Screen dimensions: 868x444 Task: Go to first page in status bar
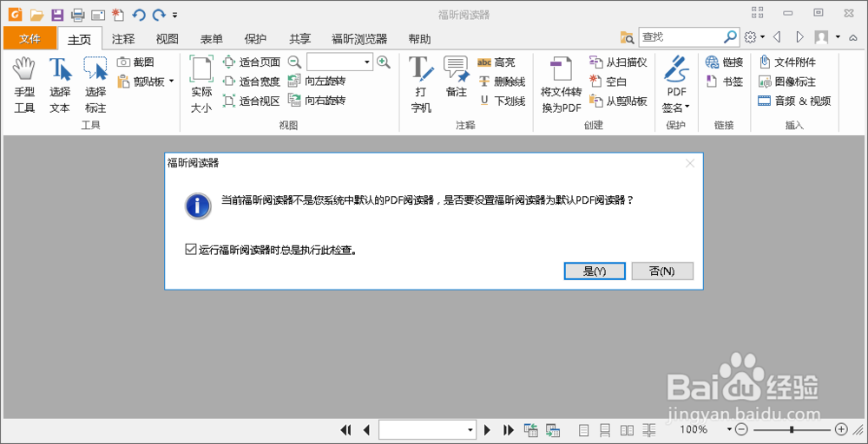point(346,429)
